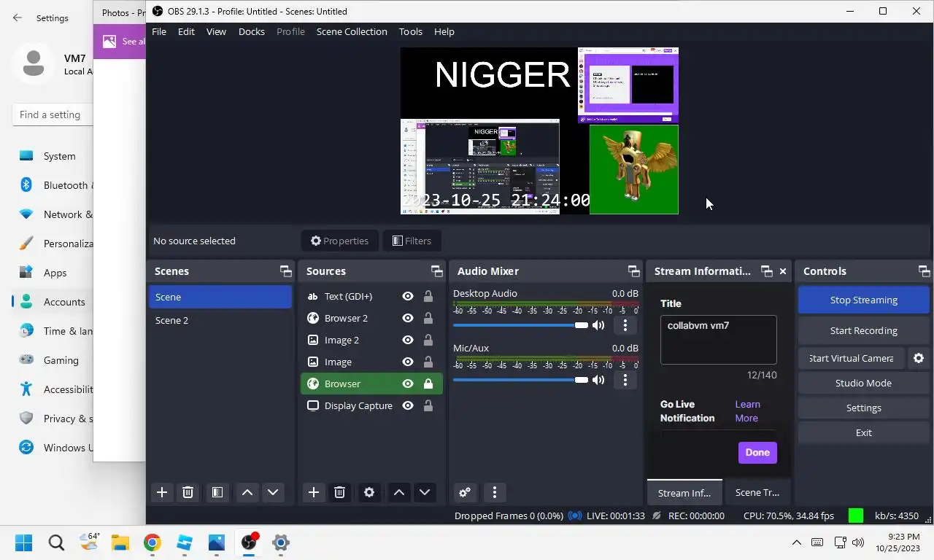Start the Virtual Camera
Viewport: 934px width, 560px height.
(851, 358)
